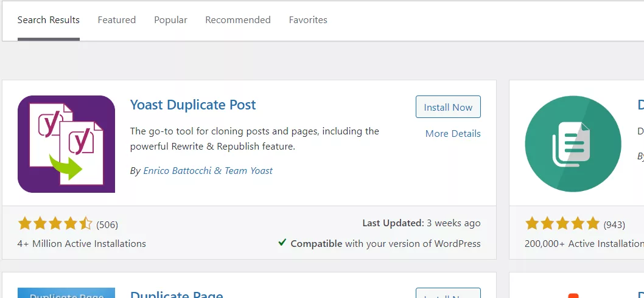Select the "200,000+ Active Installations" text
This screenshot has width=644, height=298.
tap(584, 243)
